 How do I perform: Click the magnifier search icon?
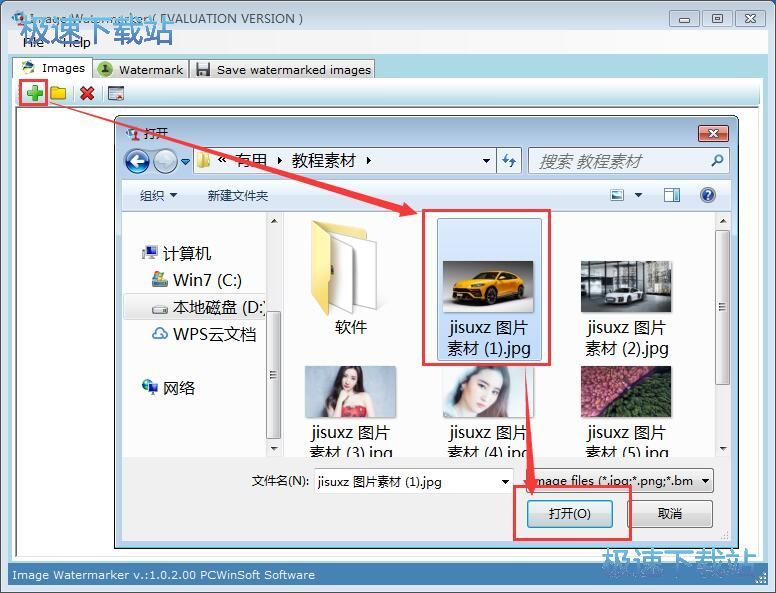coord(717,160)
